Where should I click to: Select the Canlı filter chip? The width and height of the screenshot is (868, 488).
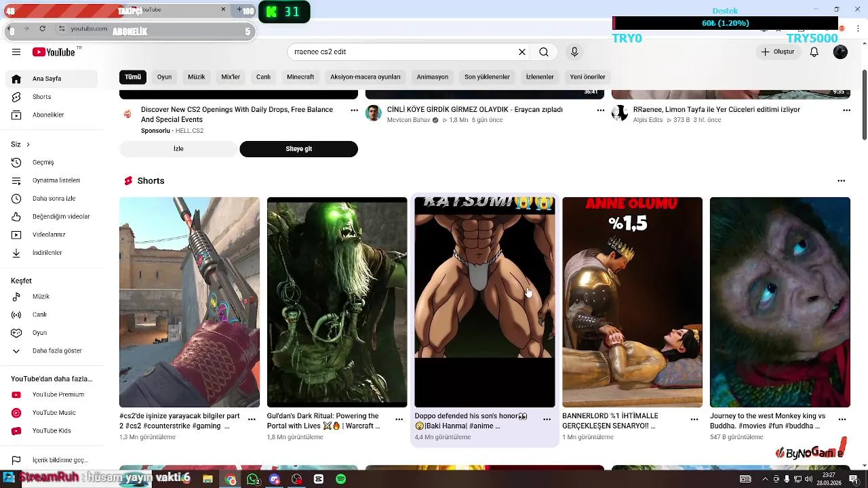[263, 77]
